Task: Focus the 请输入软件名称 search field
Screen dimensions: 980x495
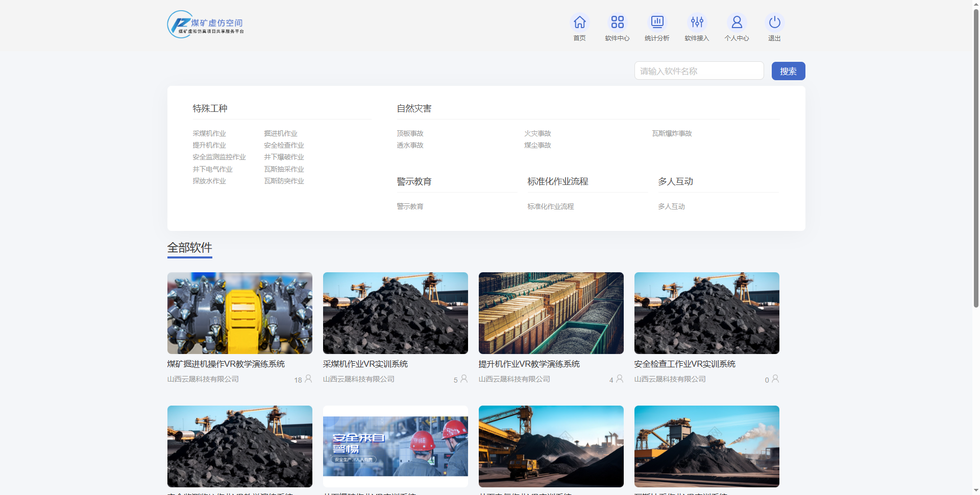Action: coord(699,71)
